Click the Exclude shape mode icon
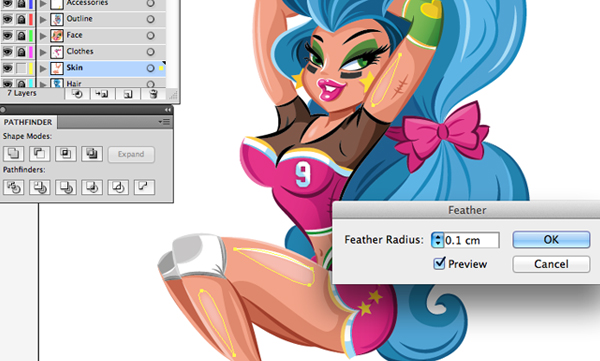Image resolution: width=600 pixels, height=361 pixels. pos(92,154)
